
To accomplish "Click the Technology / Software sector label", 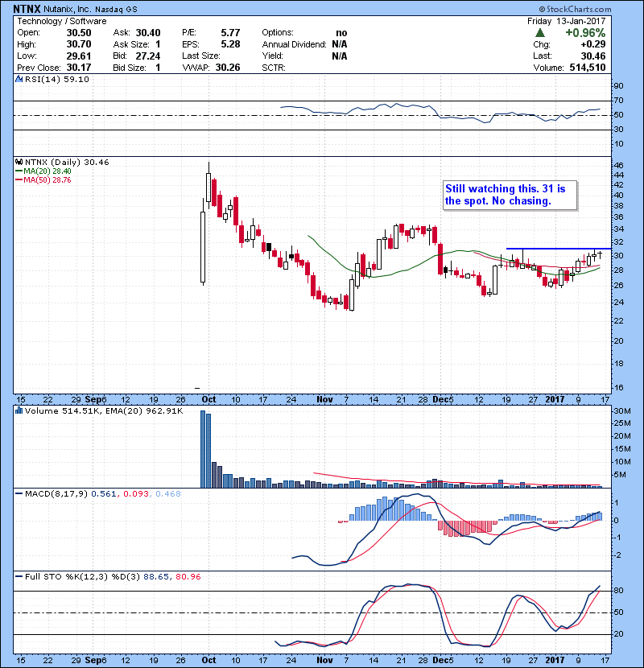I will 62,21.
